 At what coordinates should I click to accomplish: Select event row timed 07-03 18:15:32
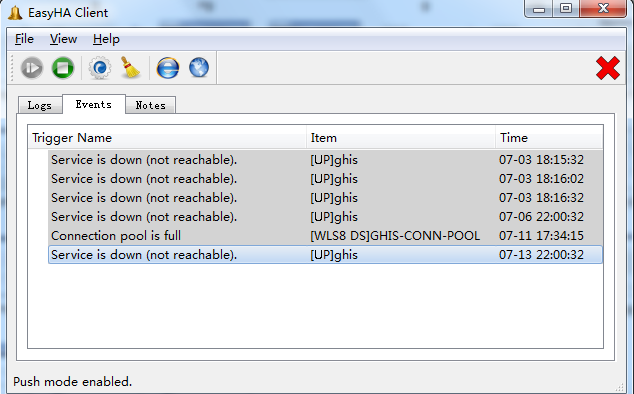pyautogui.click(x=325, y=160)
